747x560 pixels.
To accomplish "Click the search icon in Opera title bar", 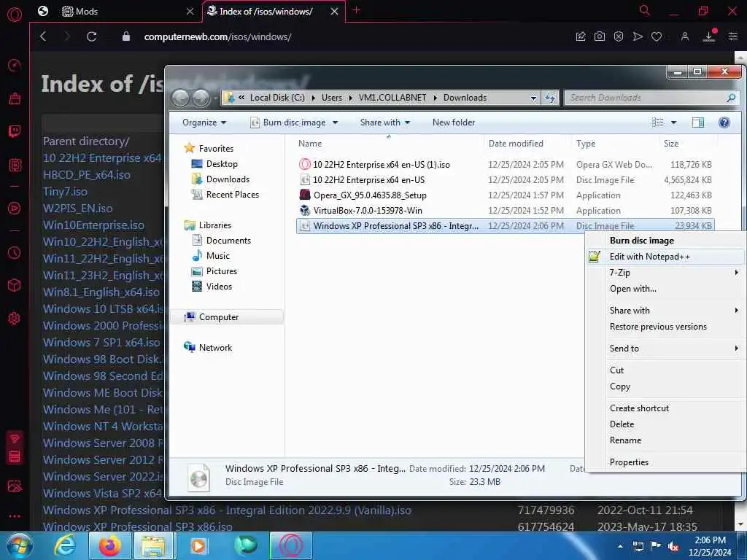I will pyautogui.click(x=645, y=10).
